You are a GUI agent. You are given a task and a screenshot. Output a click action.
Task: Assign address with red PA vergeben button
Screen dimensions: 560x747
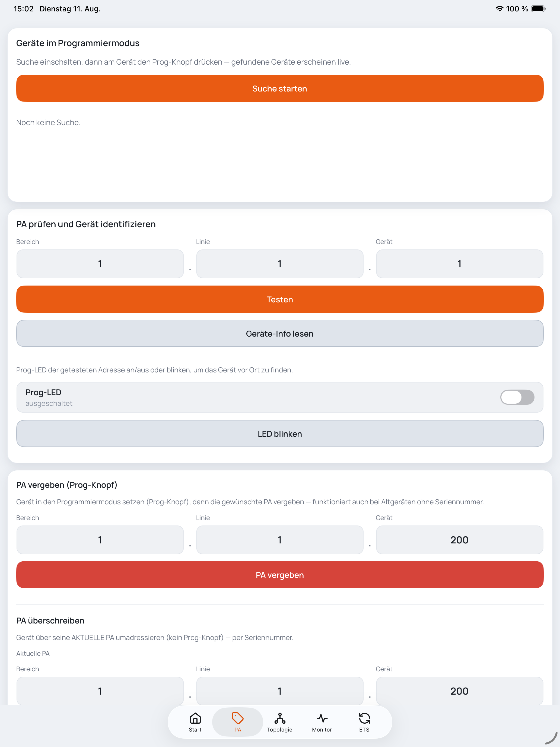point(280,575)
